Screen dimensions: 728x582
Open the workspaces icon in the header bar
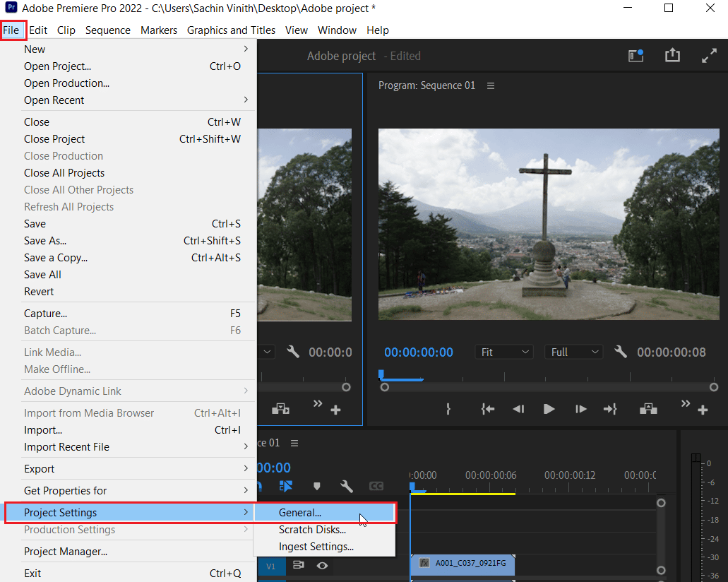[635, 56]
